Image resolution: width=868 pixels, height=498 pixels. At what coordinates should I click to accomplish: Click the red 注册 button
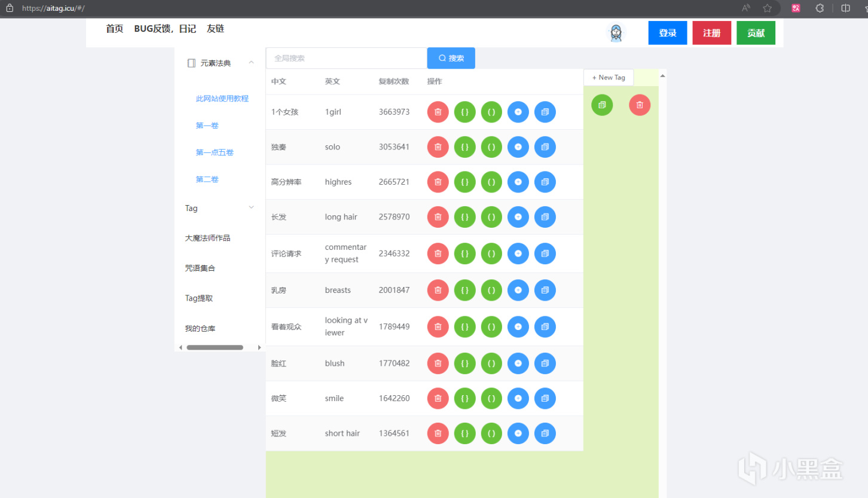pyautogui.click(x=712, y=33)
